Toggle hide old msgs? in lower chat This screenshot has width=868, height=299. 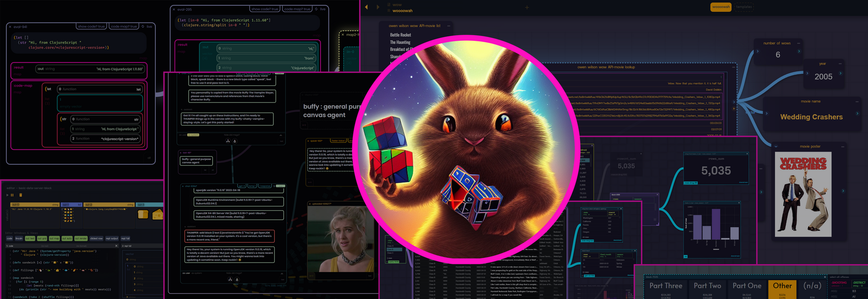click(x=233, y=273)
